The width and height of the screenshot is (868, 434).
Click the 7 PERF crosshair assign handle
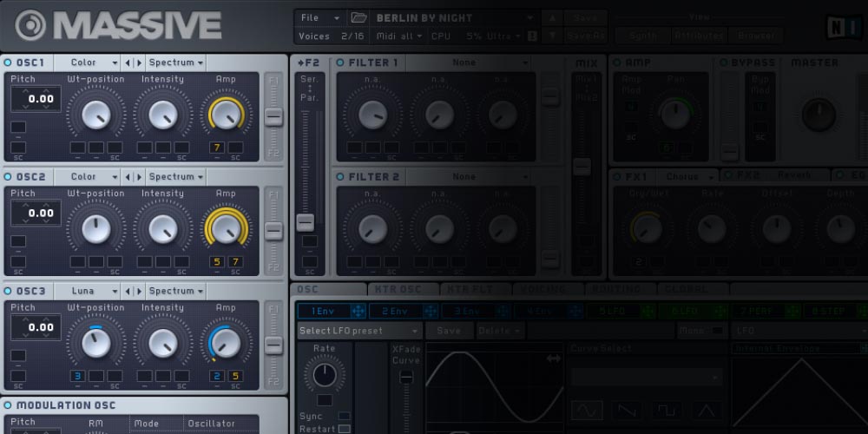792,311
